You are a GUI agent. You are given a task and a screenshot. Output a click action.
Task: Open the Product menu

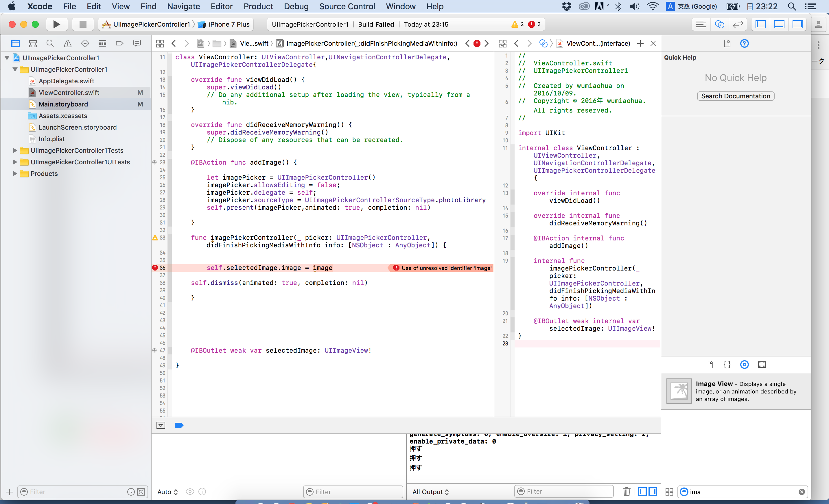pyautogui.click(x=258, y=6)
